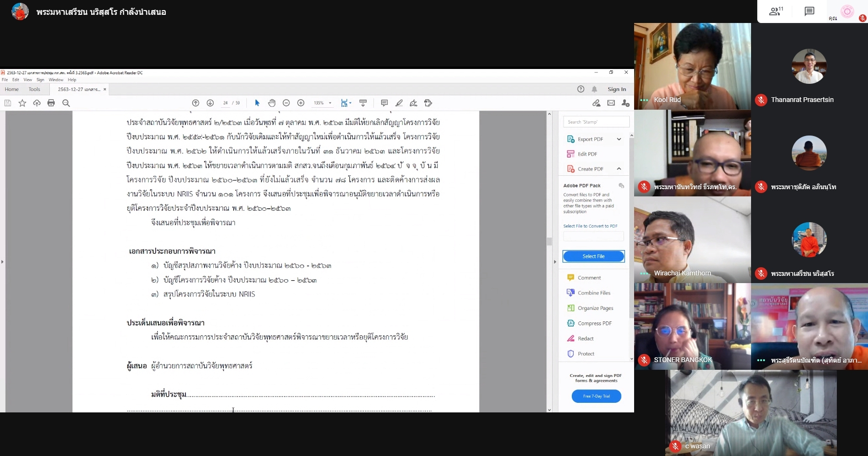
Task: Select the Hand pan tool
Action: tap(272, 103)
